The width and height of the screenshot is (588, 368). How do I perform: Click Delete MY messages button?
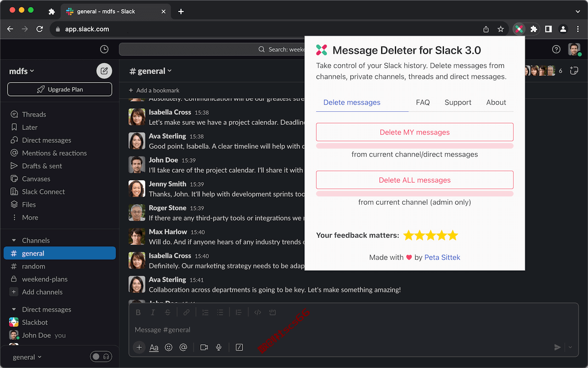(415, 132)
